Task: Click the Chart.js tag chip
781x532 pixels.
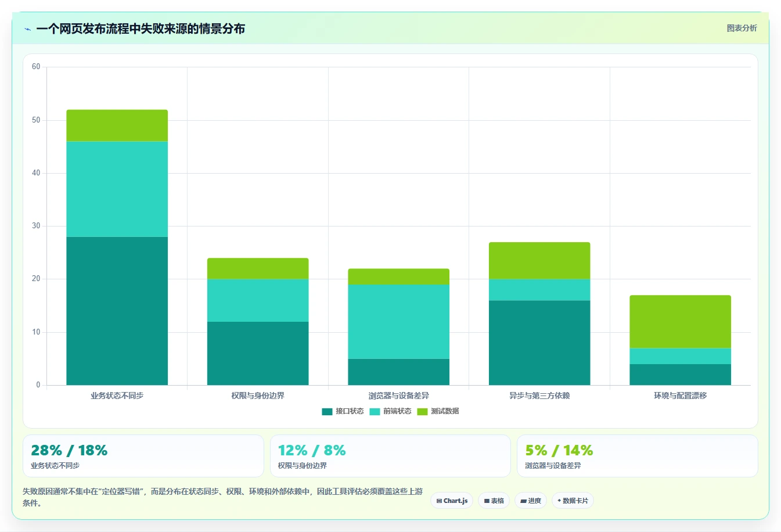Action: 452,501
